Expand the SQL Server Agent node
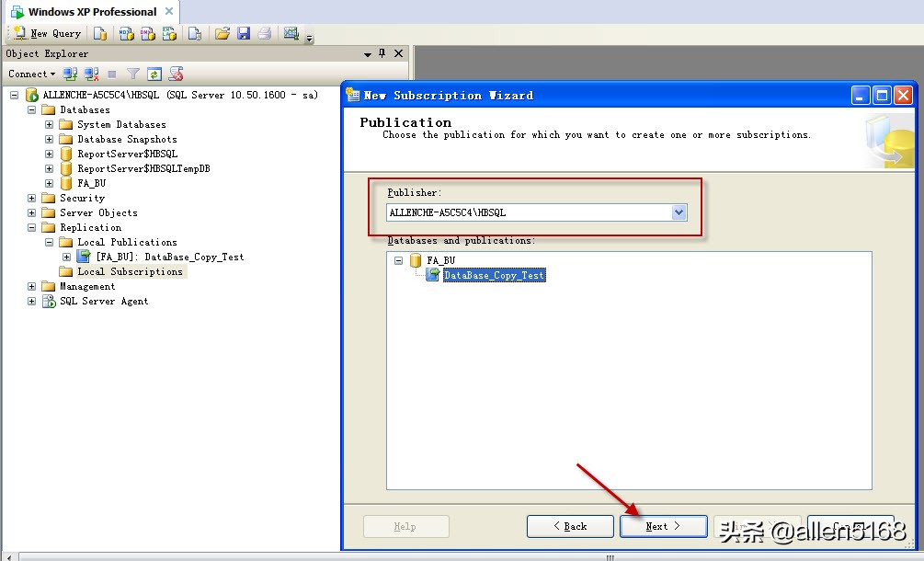This screenshot has width=924, height=561. [x=32, y=301]
